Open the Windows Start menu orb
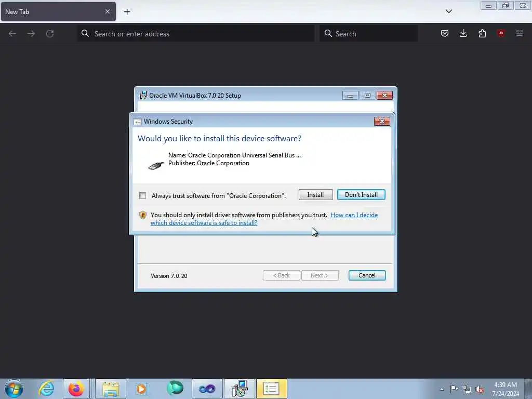Viewport: 532px width, 399px height. (x=14, y=389)
